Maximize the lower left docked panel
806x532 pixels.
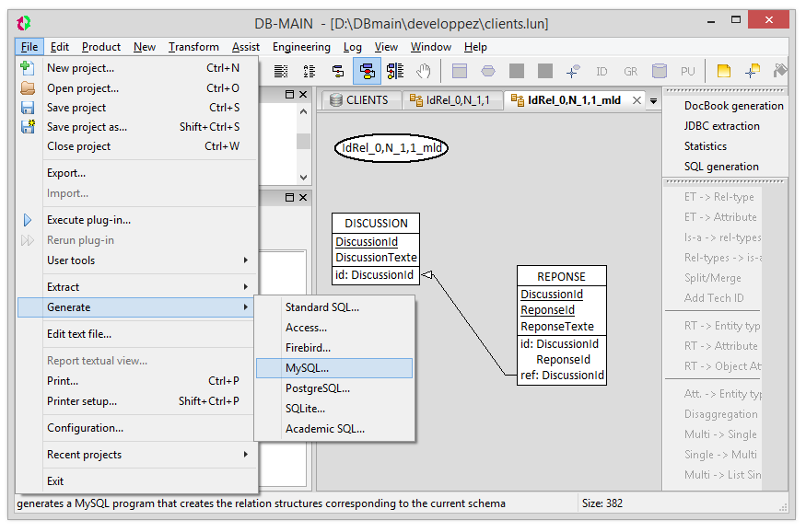coord(289,198)
